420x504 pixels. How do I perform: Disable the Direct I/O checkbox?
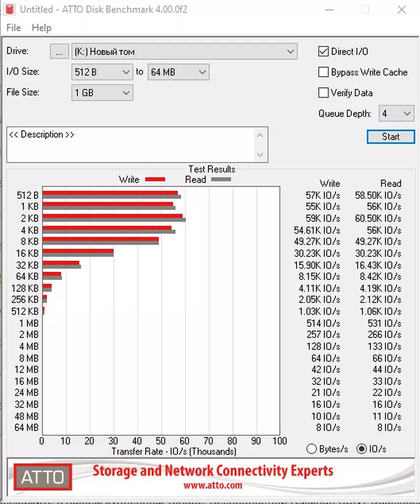tap(324, 51)
